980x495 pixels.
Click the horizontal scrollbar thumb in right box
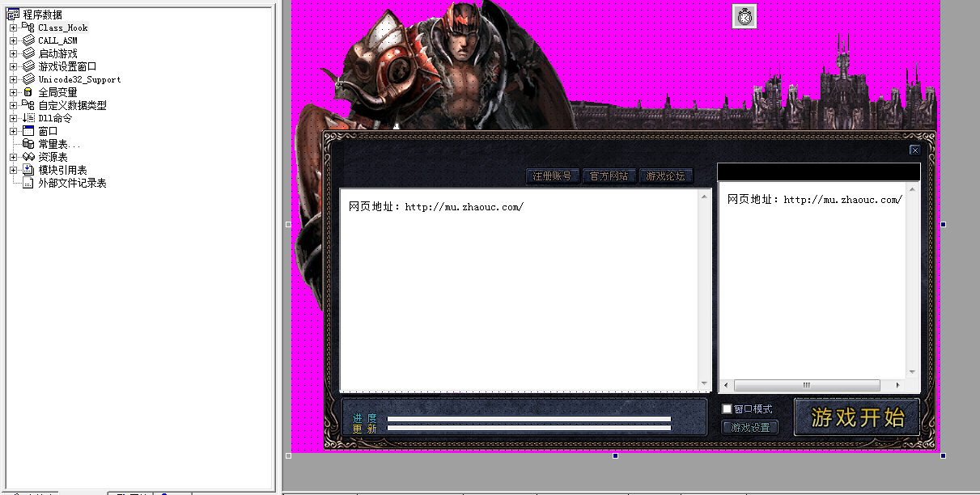(806, 385)
